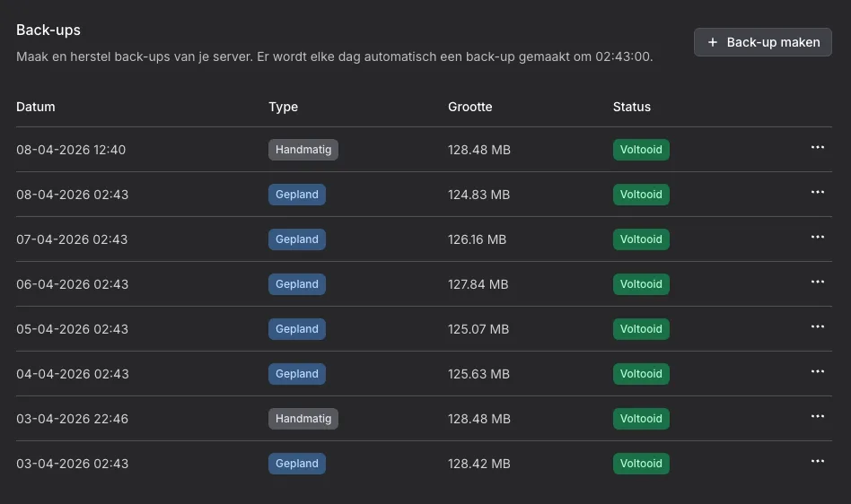Click 128.48 MB on the 08-04-2026 12:40 row
Viewport: 851px width, 504px height.
479,150
